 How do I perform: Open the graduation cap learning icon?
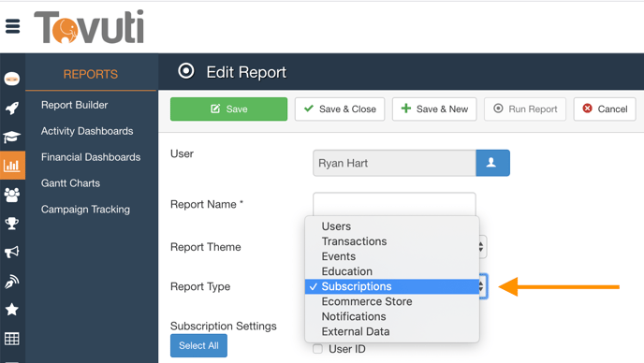pyautogui.click(x=12, y=137)
